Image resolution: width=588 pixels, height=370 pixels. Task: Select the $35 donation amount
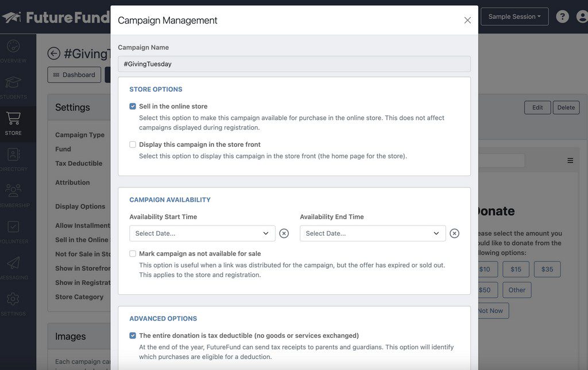[x=547, y=269]
